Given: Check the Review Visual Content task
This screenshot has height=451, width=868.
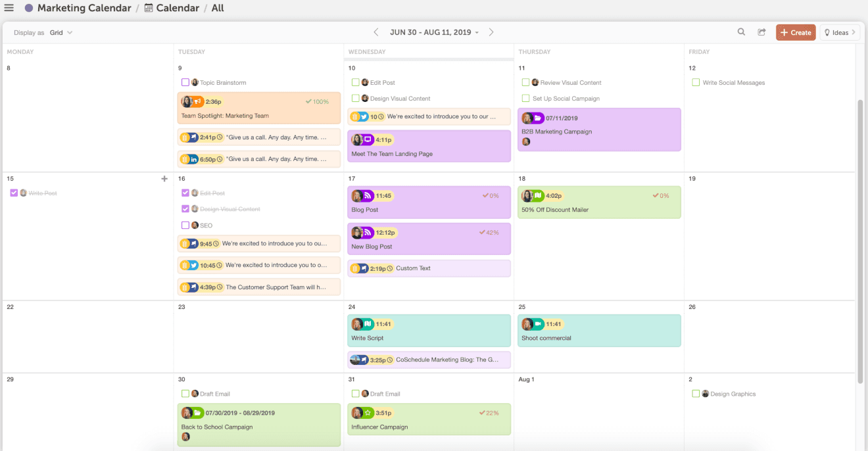Looking at the screenshot, I should tap(525, 83).
